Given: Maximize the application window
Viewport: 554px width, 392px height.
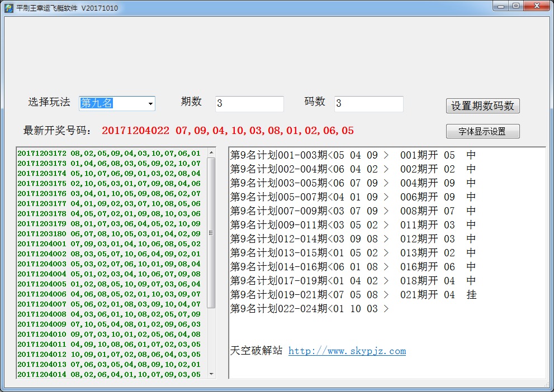Looking at the screenshot, I should (x=515, y=6).
